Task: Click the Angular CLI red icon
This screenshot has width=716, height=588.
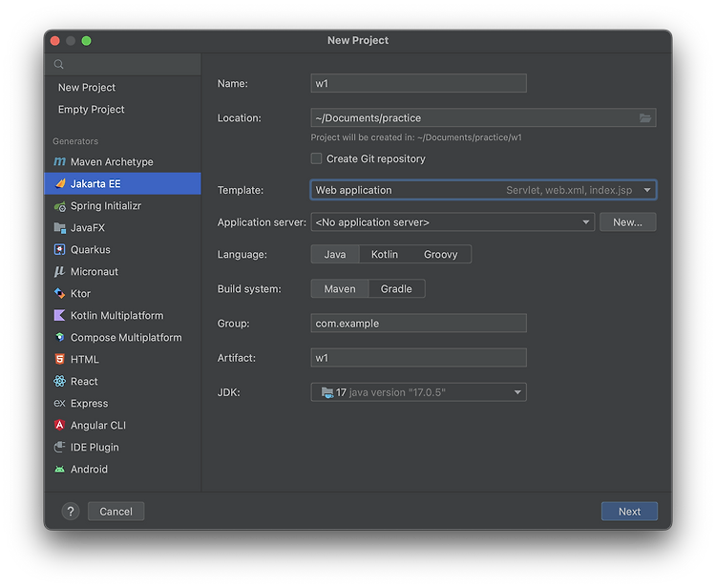Action: [60, 425]
